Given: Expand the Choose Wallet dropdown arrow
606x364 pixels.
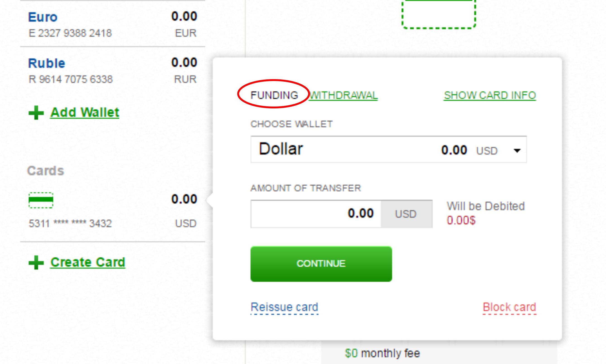Looking at the screenshot, I should coord(517,150).
